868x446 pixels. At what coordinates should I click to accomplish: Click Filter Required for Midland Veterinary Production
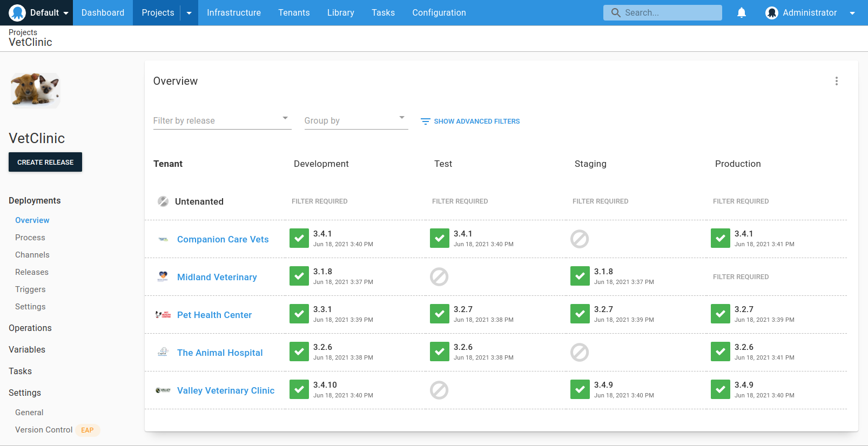741,277
